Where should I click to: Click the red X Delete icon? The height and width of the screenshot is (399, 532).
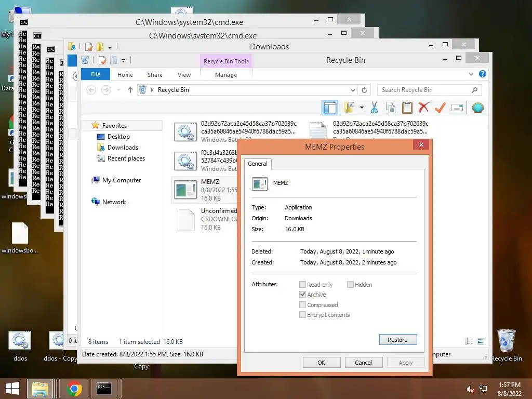[x=423, y=108]
